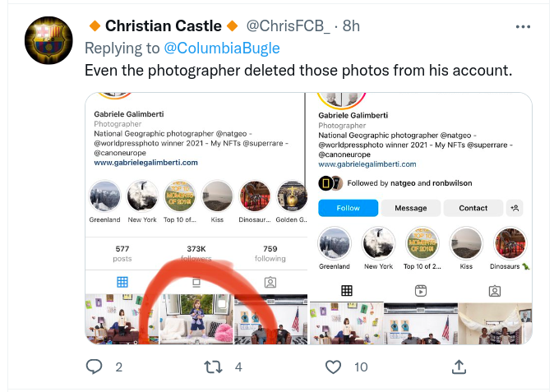Open the three-dot more options menu
554x392 pixels.
click(x=523, y=27)
